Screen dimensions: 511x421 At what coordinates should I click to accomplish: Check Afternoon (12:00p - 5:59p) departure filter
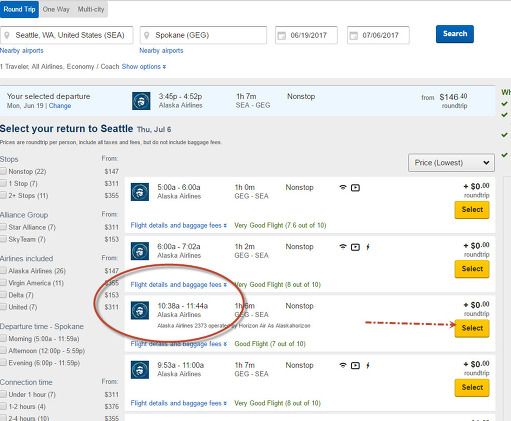coord(3,351)
